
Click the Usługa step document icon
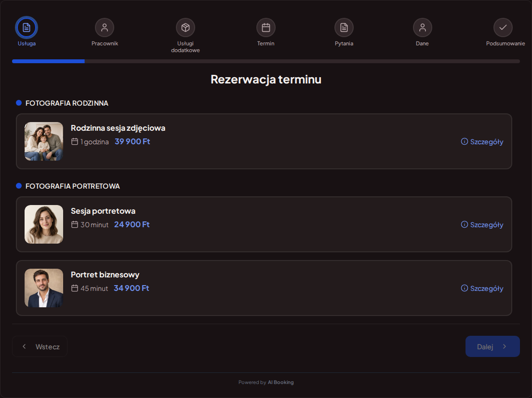click(x=27, y=27)
